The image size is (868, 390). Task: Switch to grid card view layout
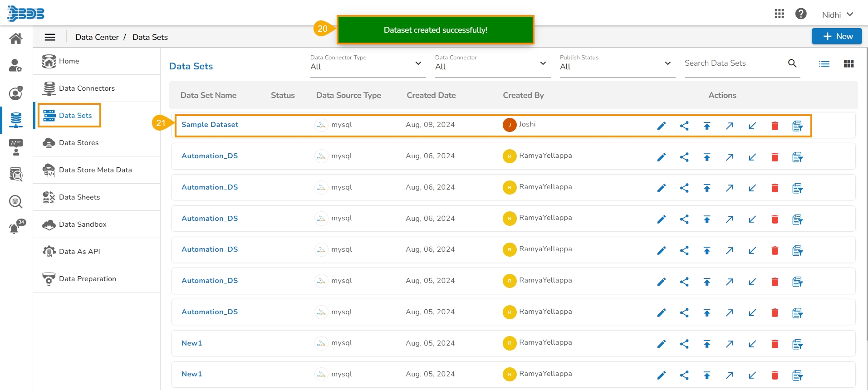[x=848, y=64]
